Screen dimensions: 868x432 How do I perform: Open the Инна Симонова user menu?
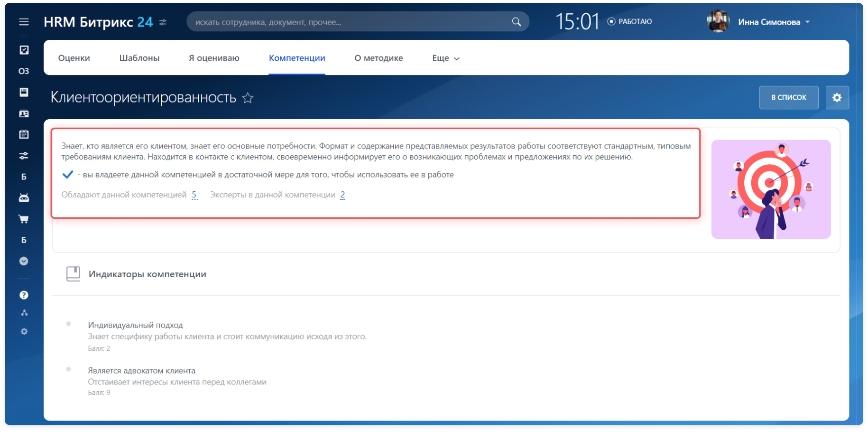pyautogui.click(x=773, y=22)
